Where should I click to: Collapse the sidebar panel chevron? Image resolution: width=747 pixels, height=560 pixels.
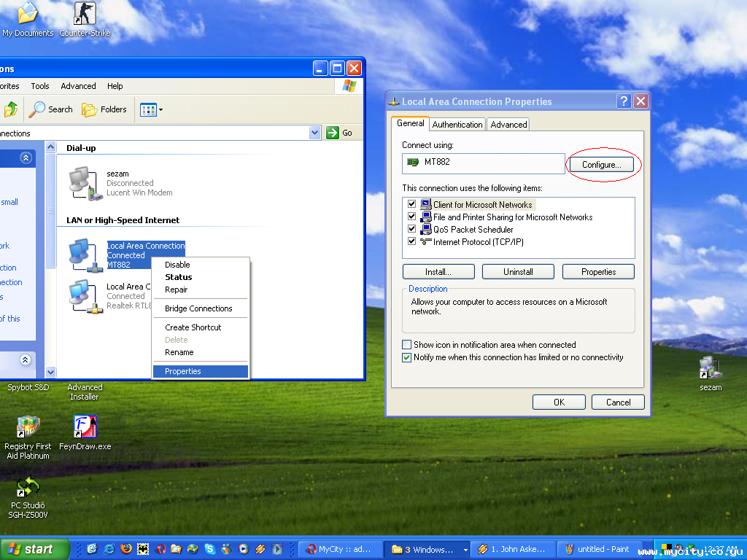[26, 157]
